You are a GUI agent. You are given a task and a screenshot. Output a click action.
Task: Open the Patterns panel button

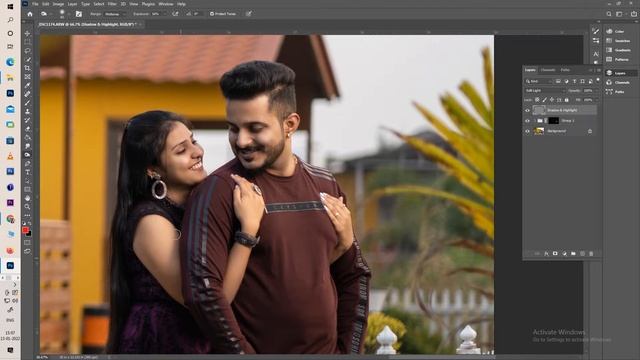[x=618, y=60]
